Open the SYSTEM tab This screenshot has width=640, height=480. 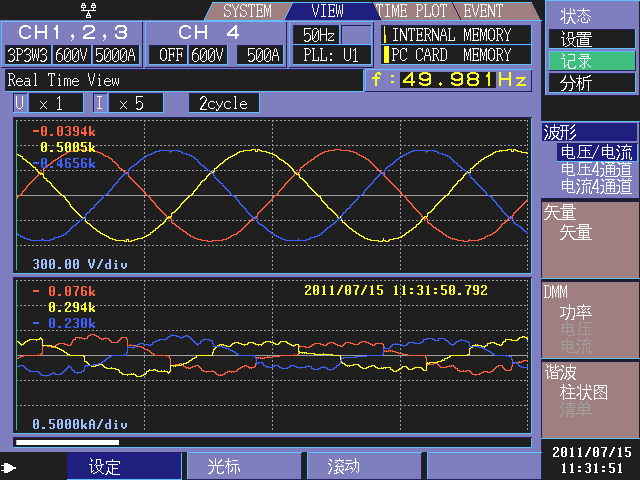247,11
